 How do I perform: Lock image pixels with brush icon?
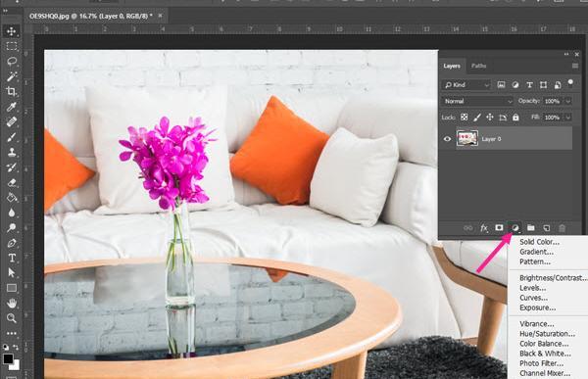(477, 118)
